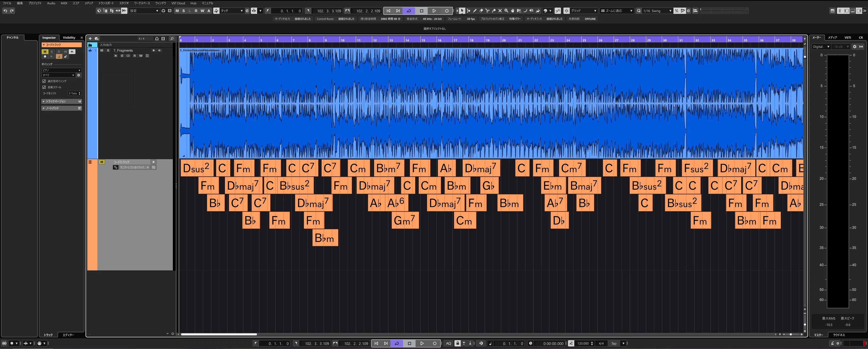Image resolution: width=868 pixels, height=349 pixels.
Task: Toggle Mute on the 7_Fragments track
Action: pos(102,50)
